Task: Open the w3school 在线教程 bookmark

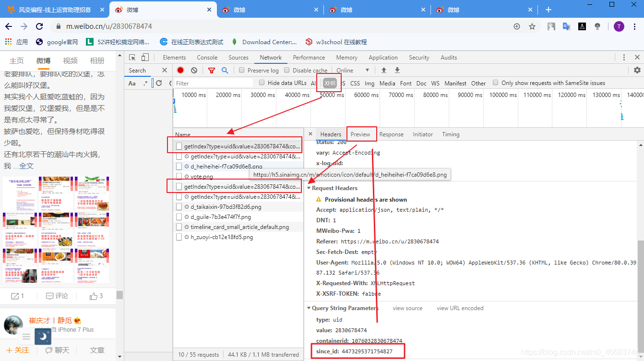Action: point(336,42)
